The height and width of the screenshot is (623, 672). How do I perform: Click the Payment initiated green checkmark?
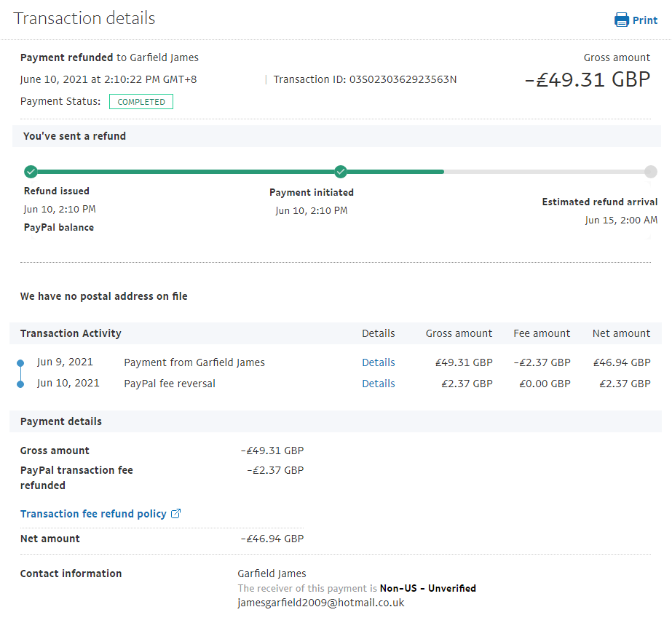(341, 172)
